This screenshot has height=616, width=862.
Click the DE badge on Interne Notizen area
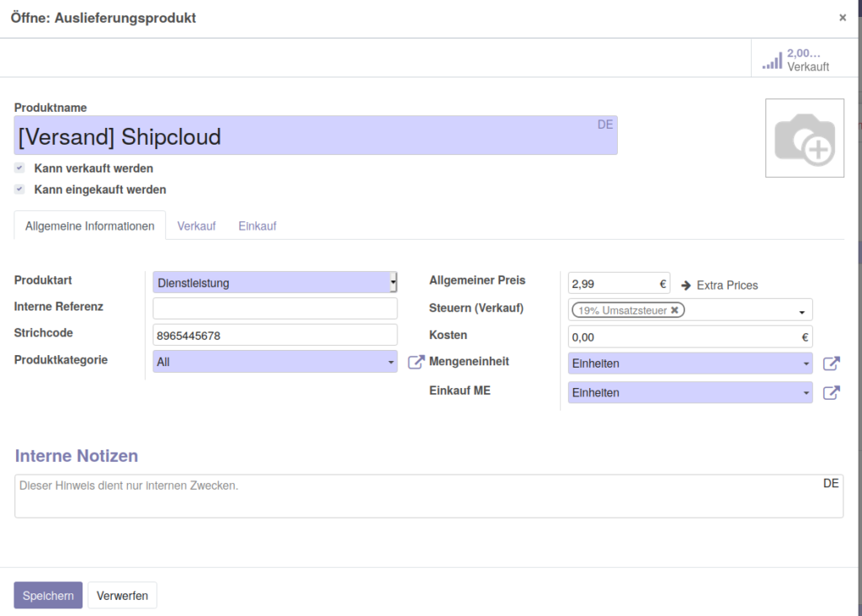pos(831,482)
